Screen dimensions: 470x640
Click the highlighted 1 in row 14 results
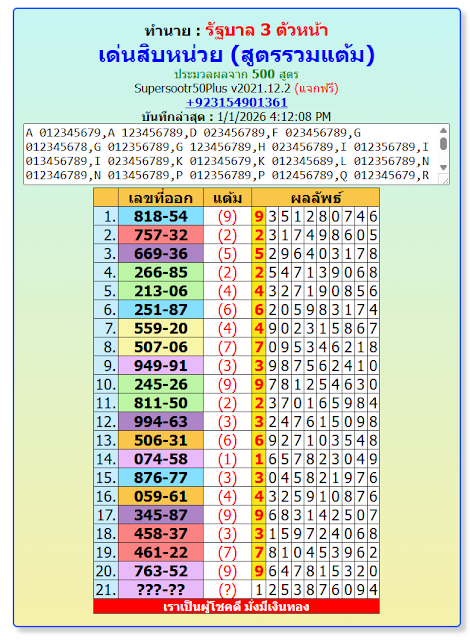[259, 459]
